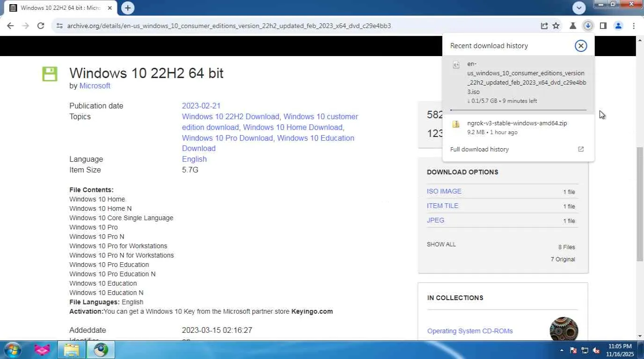Open the Windows 10 22H2 Download topic
The image size is (644, 359).
(231, 117)
